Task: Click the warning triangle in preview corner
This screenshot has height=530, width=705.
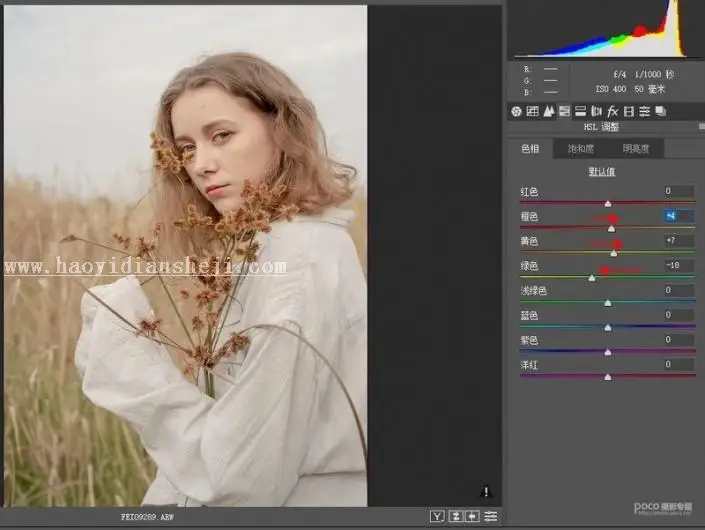Action: (486, 491)
